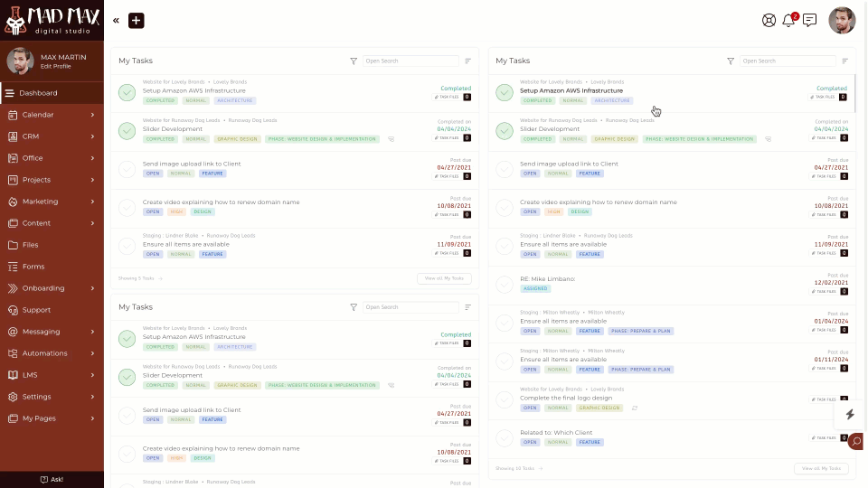
Task: Click the Edit Profile link
Action: (56, 66)
